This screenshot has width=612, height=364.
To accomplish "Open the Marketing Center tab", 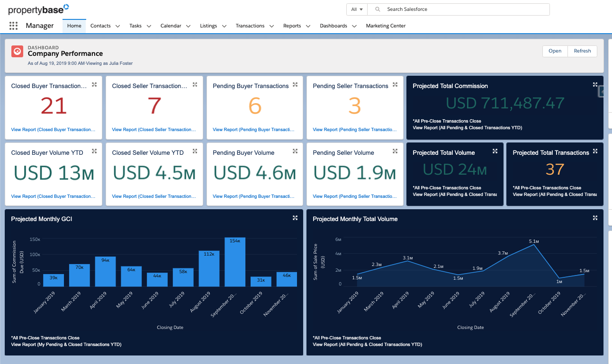I will tap(386, 26).
